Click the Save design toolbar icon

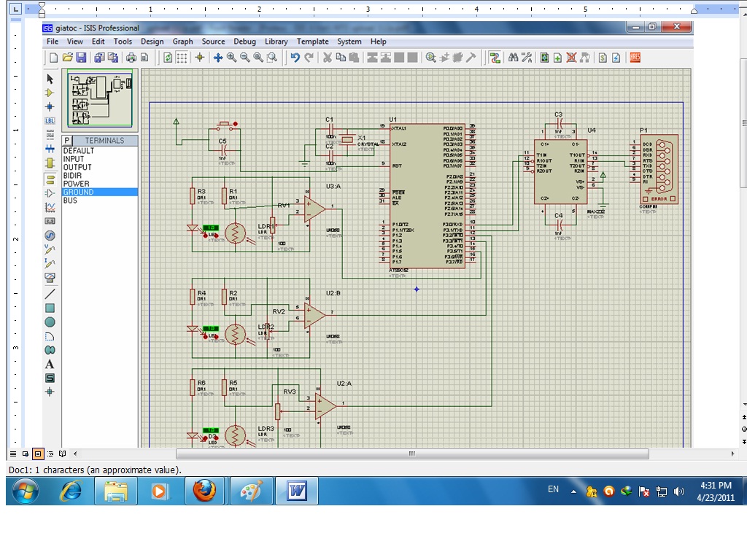(x=81, y=58)
